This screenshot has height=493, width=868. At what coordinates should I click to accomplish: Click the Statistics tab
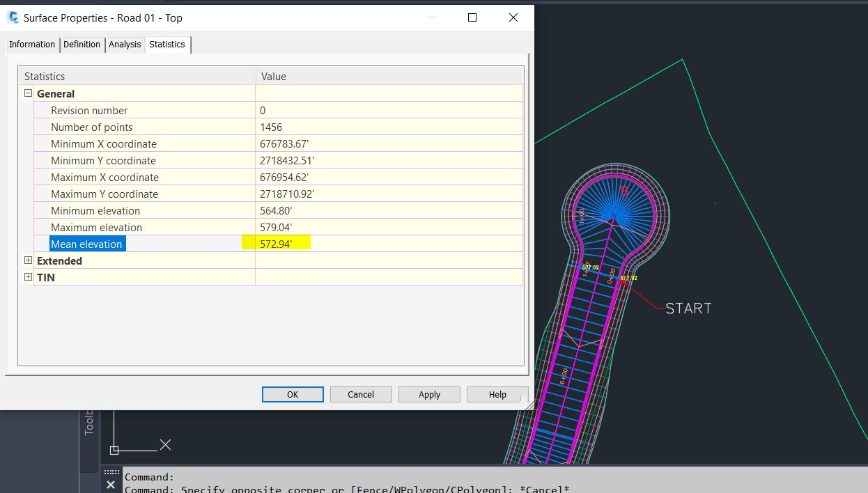coord(167,44)
